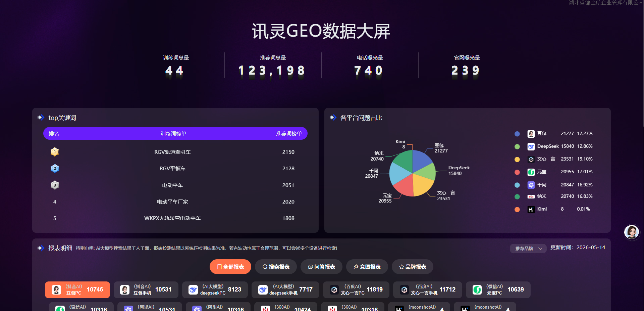This screenshot has height=311, width=644.
Task: Switch to the 品牌报表 tab
Action: 413,267
